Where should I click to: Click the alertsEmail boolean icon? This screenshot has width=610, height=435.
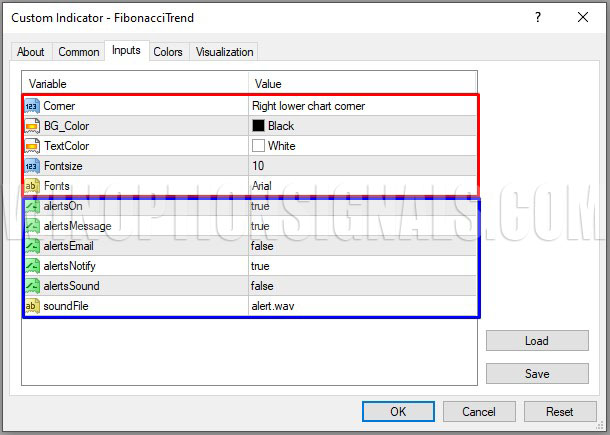[32, 246]
